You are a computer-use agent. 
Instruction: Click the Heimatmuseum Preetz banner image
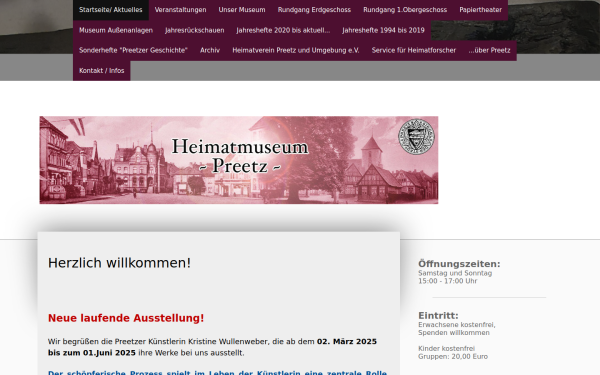239,160
